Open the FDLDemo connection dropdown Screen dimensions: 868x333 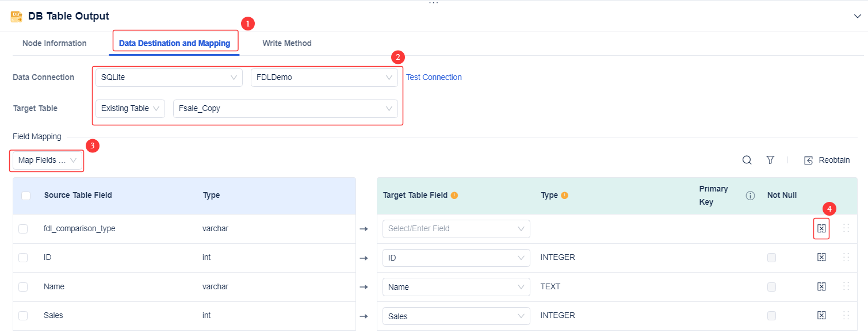(x=324, y=78)
